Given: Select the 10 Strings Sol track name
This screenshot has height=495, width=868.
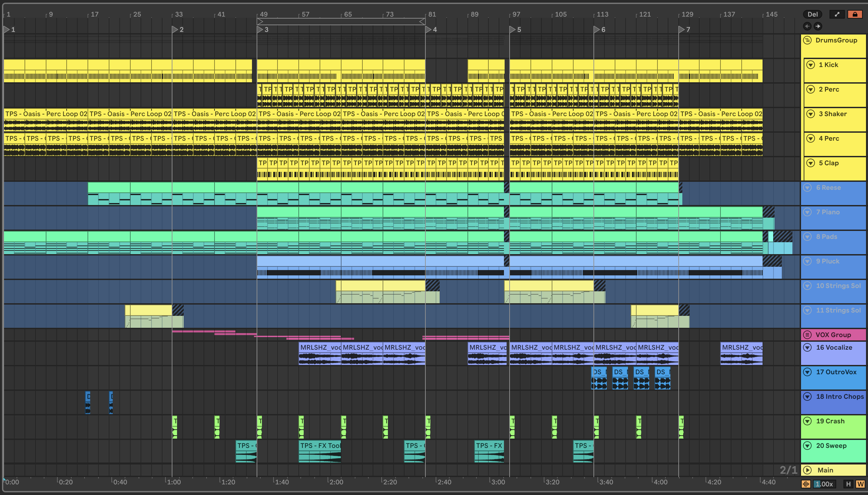Looking at the screenshot, I should [x=838, y=286].
